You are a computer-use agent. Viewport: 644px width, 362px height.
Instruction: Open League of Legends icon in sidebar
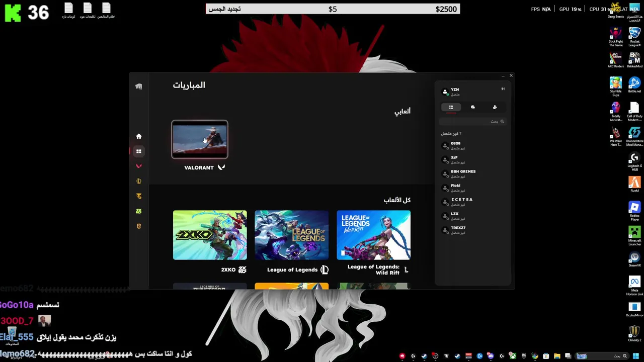139,181
